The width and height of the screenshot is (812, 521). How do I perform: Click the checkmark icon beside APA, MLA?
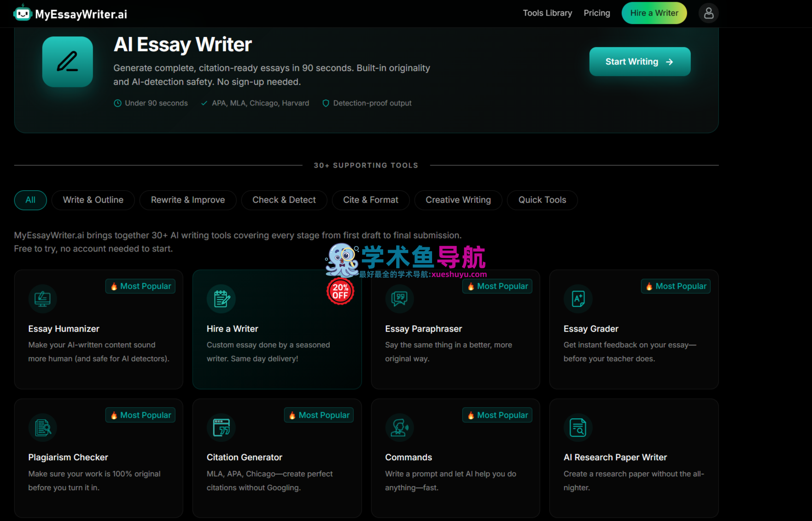pyautogui.click(x=204, y=103)
